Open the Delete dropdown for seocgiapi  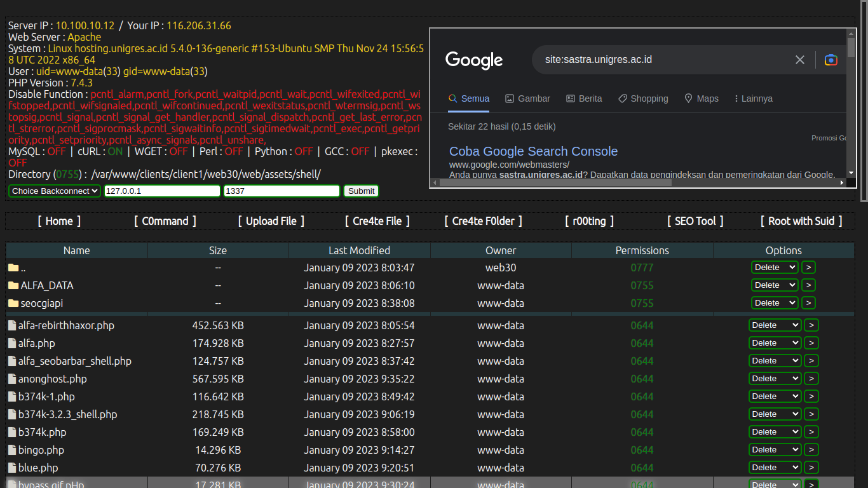775,303
